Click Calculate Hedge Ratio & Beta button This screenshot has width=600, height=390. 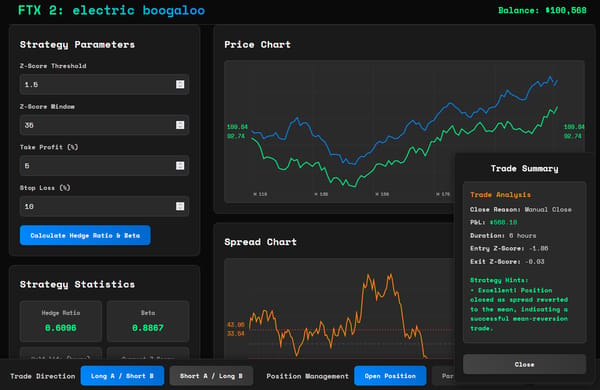point(85,235)
